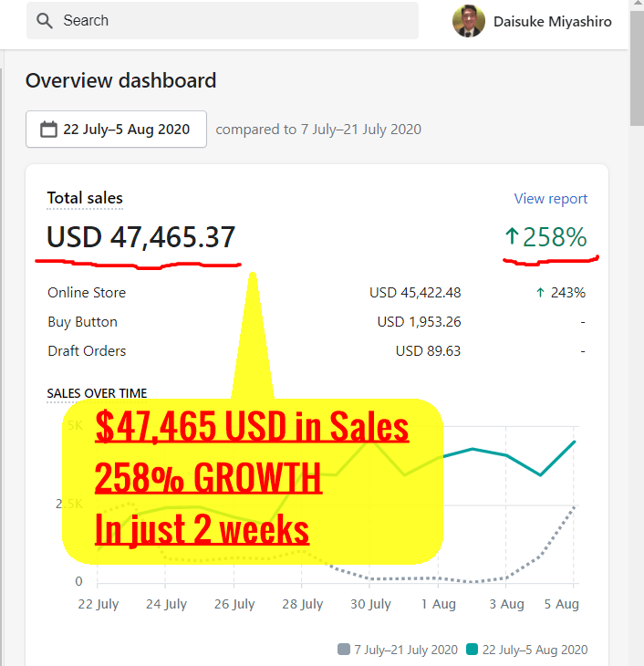Select the Buy Button sales row
The width and height of the screenshot is (644, 666).
coord(82,322)
